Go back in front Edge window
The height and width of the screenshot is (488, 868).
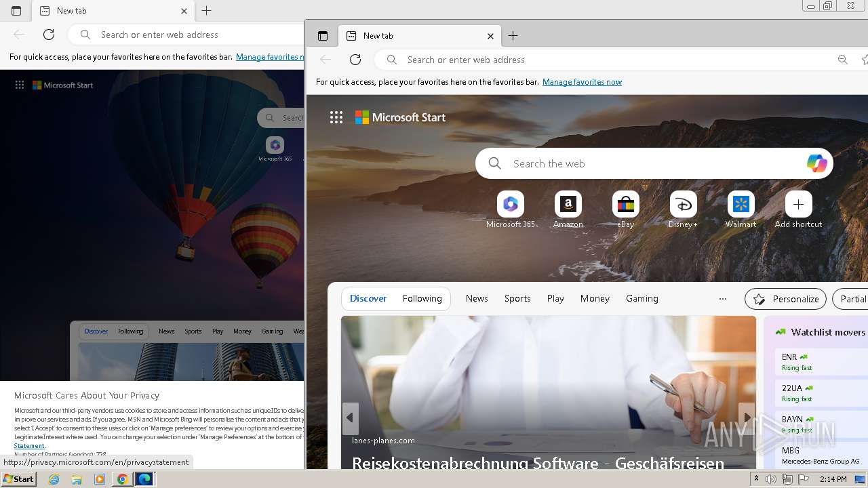click(325, 60)
